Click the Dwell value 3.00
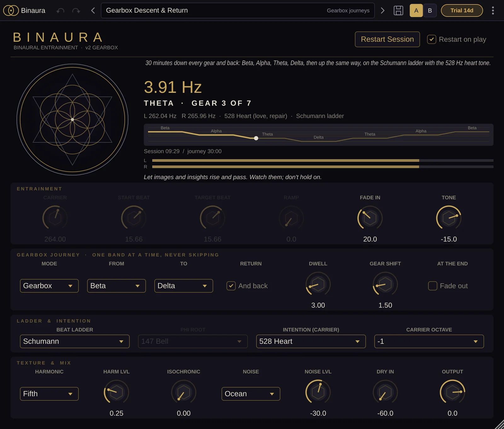Image resolution: width=504 pixels, height=429 pixels. [318, 305]
